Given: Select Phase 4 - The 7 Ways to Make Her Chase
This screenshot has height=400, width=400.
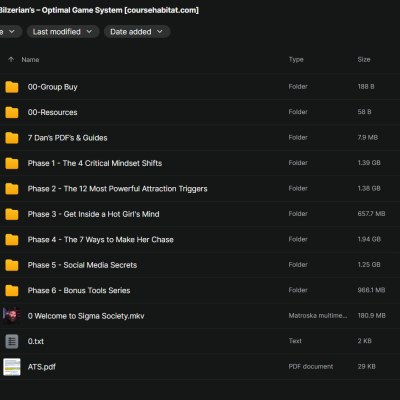Looking at the screenshot, I should pos(101,240).
